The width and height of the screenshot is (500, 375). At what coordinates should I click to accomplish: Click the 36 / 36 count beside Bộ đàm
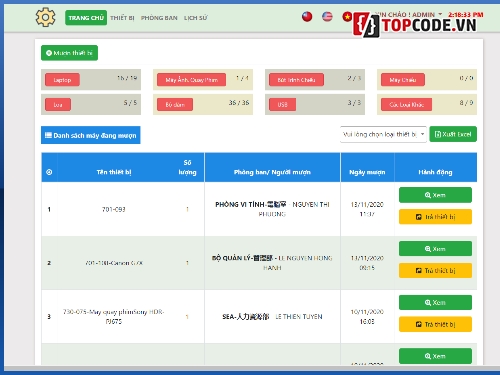(239, 103)
